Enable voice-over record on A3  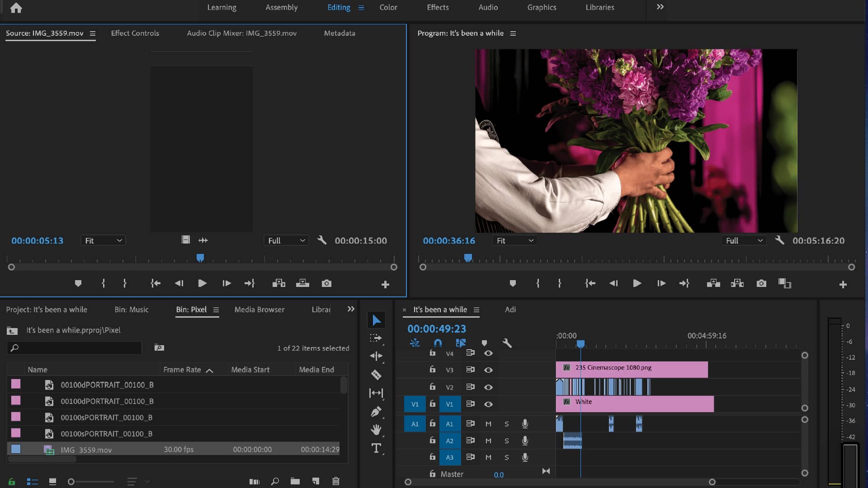525,457
